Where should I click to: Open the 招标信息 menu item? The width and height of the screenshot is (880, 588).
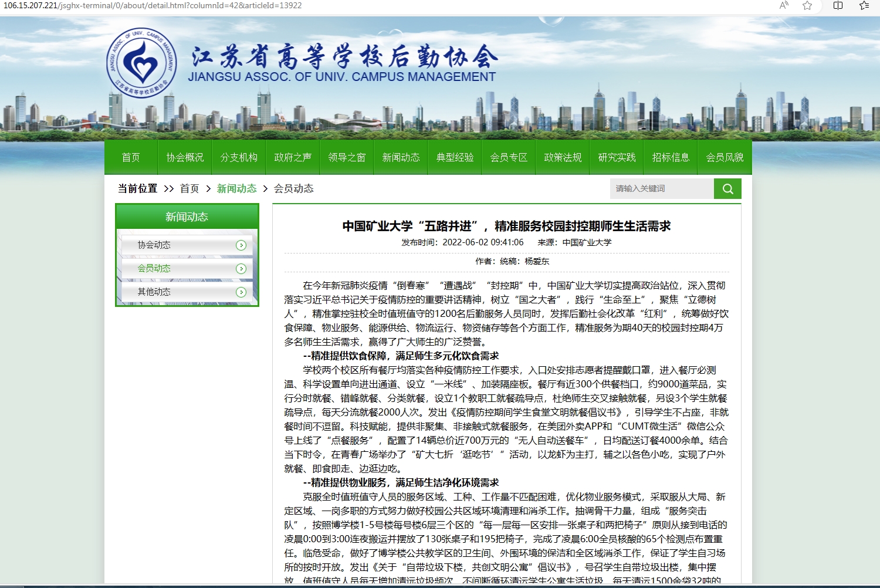tap(671, 157)
